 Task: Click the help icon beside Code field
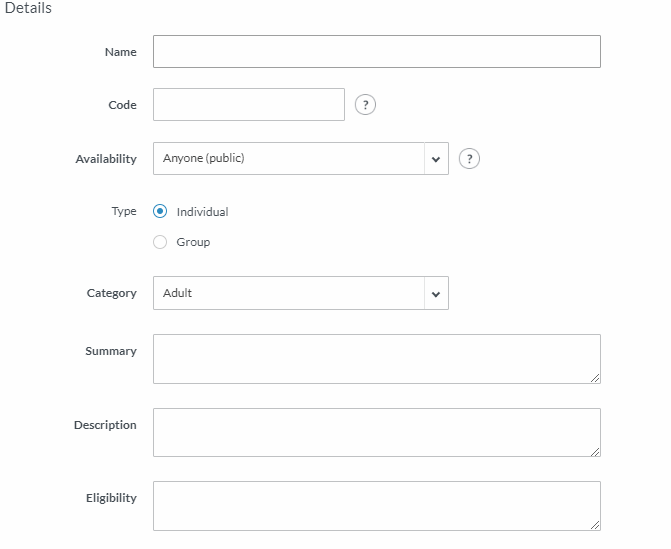[x=365, y=105]
